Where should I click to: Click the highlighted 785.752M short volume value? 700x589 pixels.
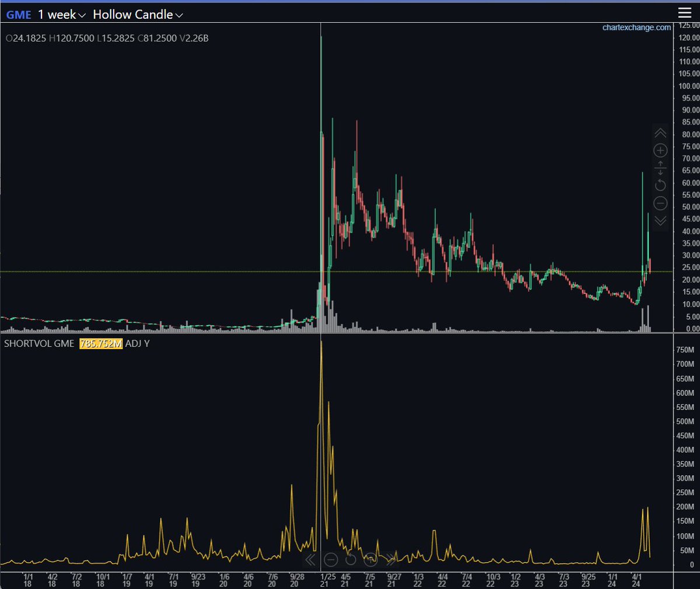click(x=101, y=343)
